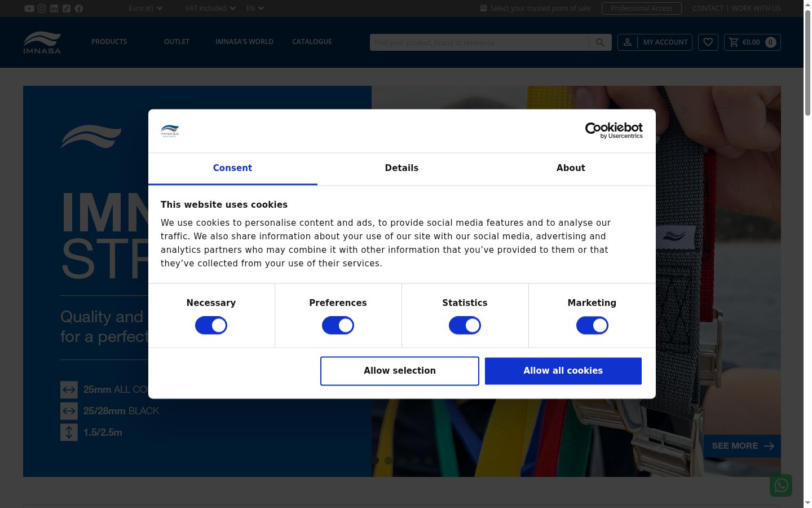Open the OUTLET menu item
The image size is (812, 508).
click(x=176, y=42)
